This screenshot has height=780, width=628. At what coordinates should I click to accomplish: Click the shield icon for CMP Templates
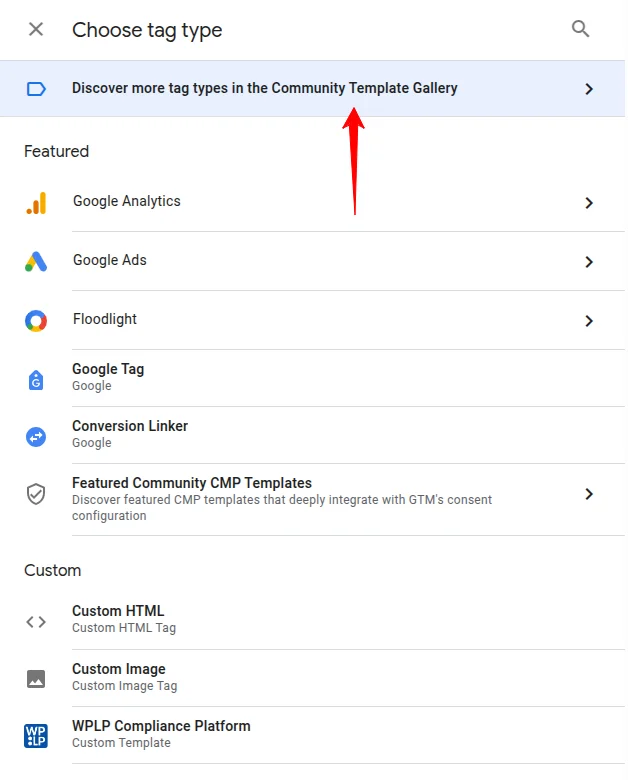click(x=36, y=494)
